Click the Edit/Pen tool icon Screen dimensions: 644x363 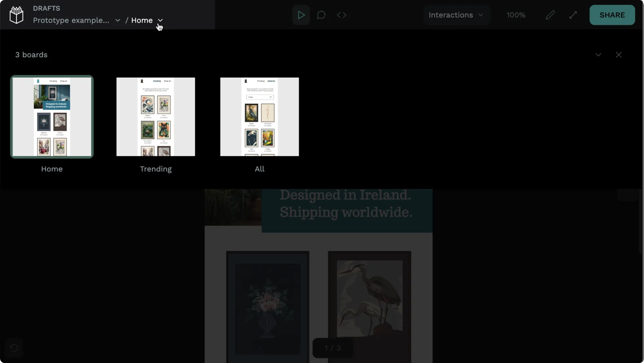[550, 14]
